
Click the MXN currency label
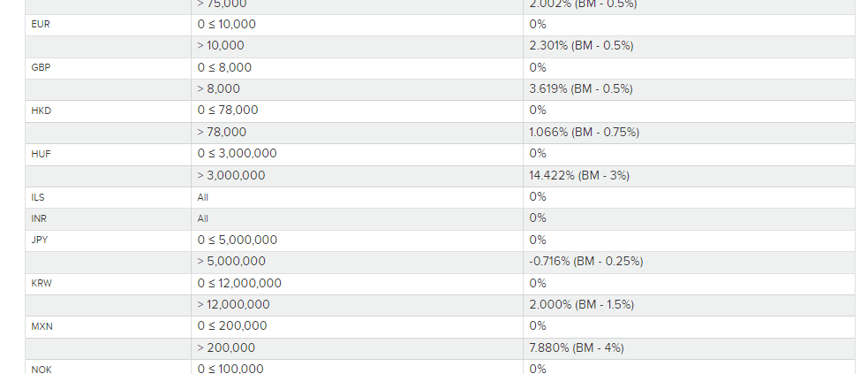click(42, 327)
